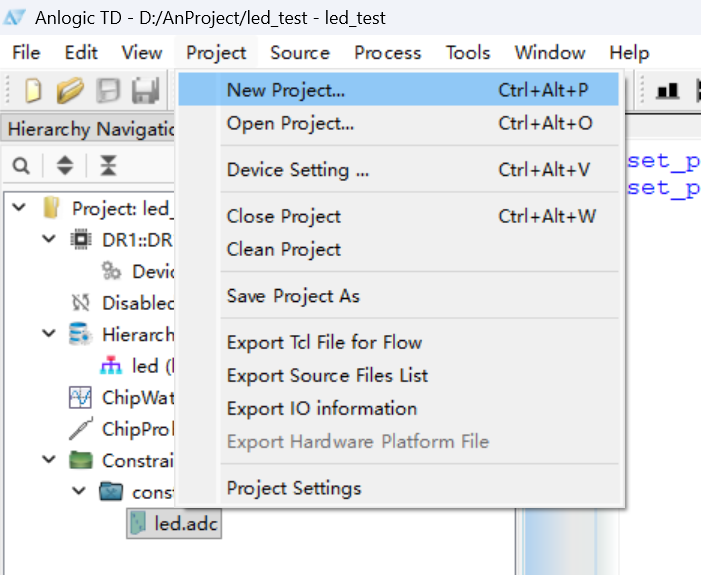Select Save Project As menu entry
The image size is (701, 575).
click(x=398, y=296)
